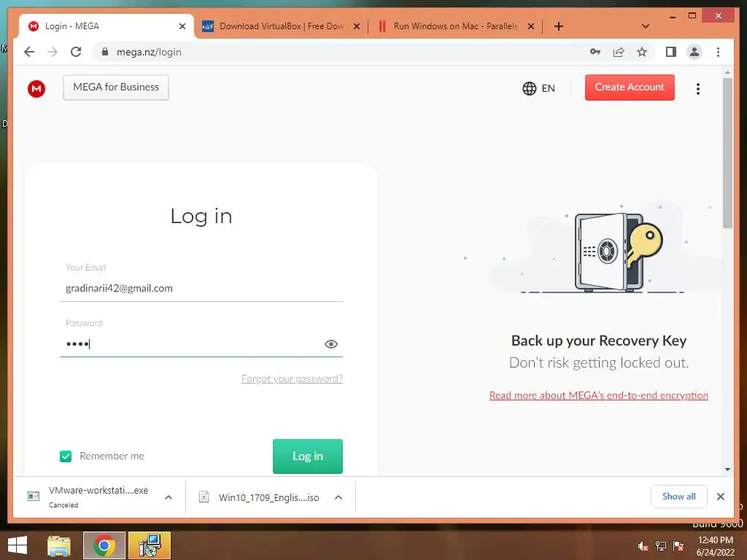Screen dimensions: 747x560
Task: Open MEGA for Business
Action: point(116,87)
